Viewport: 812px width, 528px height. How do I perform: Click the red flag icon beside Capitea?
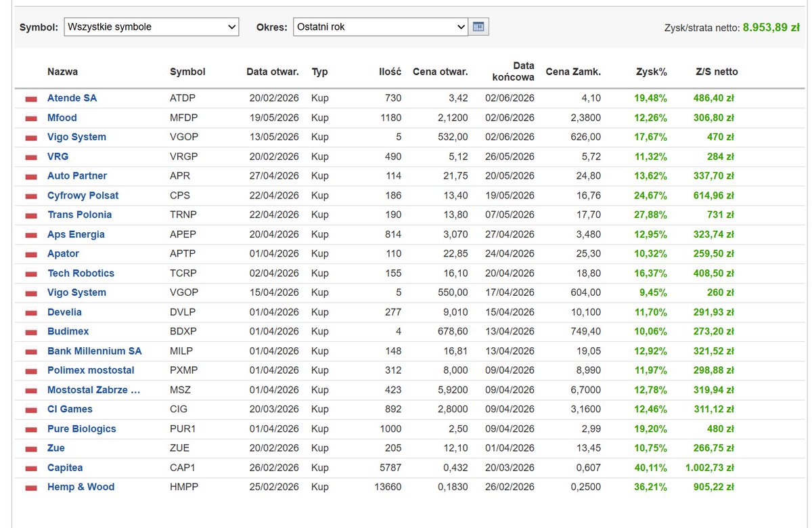point(31,468)
